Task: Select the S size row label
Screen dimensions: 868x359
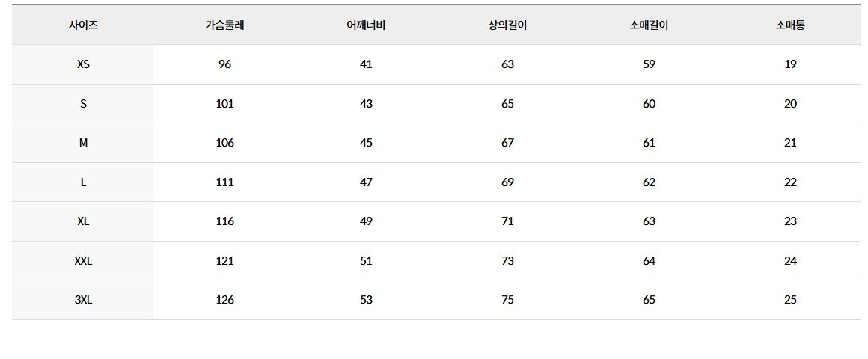Action: (83, 103)
